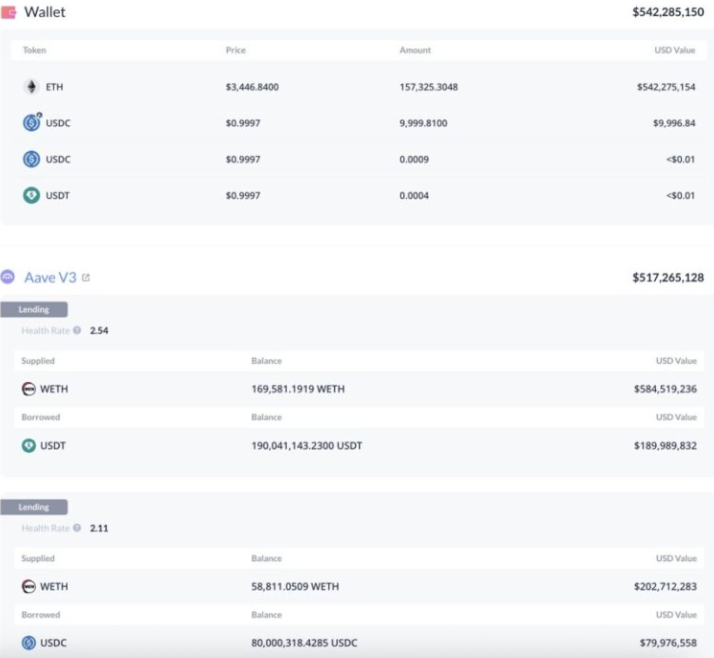Click the USDC icon in the 0.0009 row
This screenshot has width=714, height=658.
click(x=31, y=159)
